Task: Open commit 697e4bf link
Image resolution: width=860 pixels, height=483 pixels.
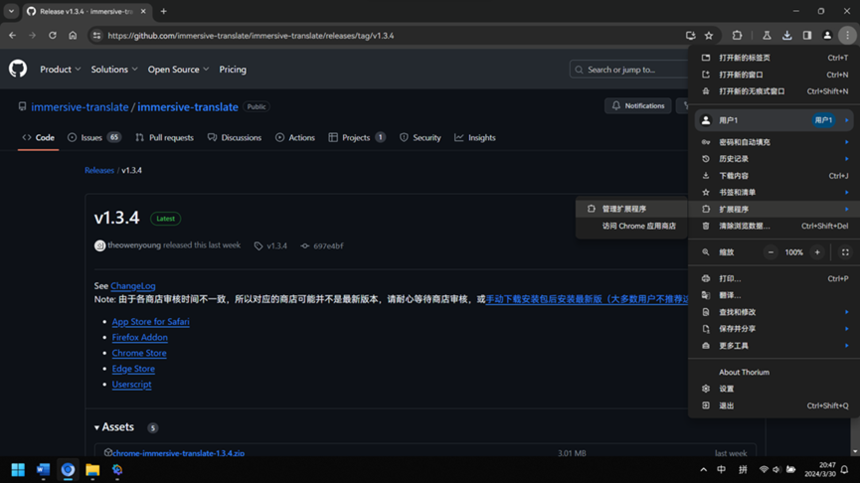Action: pos(322,246)
